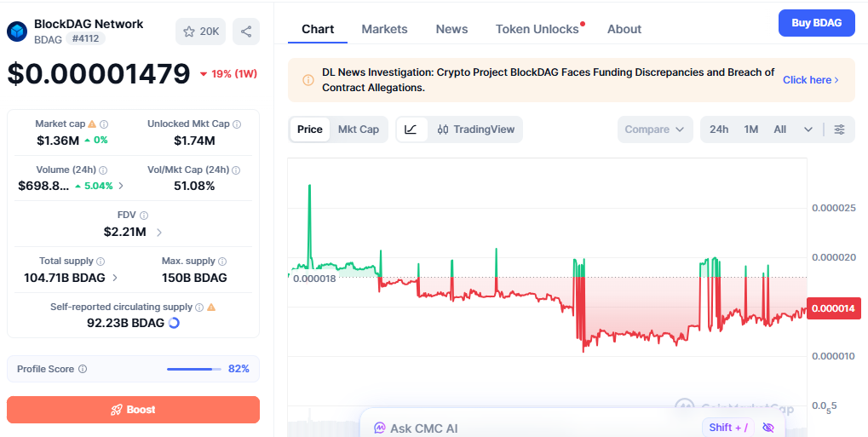Open the News tab
This screenshot has width=868, height=437.
point(451,29)
